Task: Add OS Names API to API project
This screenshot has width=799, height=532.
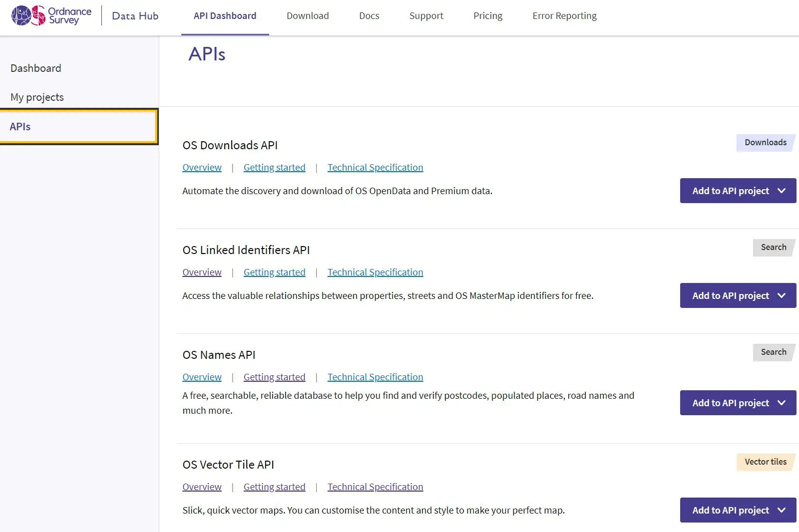Action: click(738, 403)
